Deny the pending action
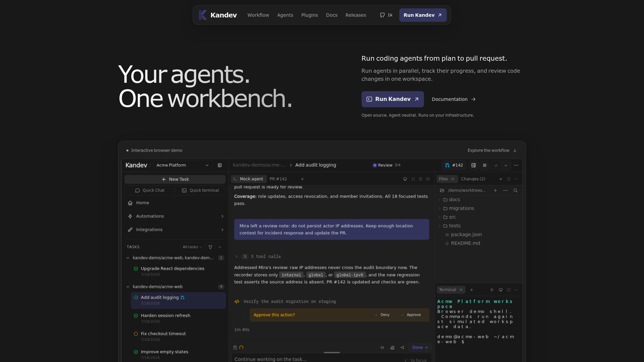Image resolution: width=644 pixels, height=362 pixels. click(x=382, y=315)
